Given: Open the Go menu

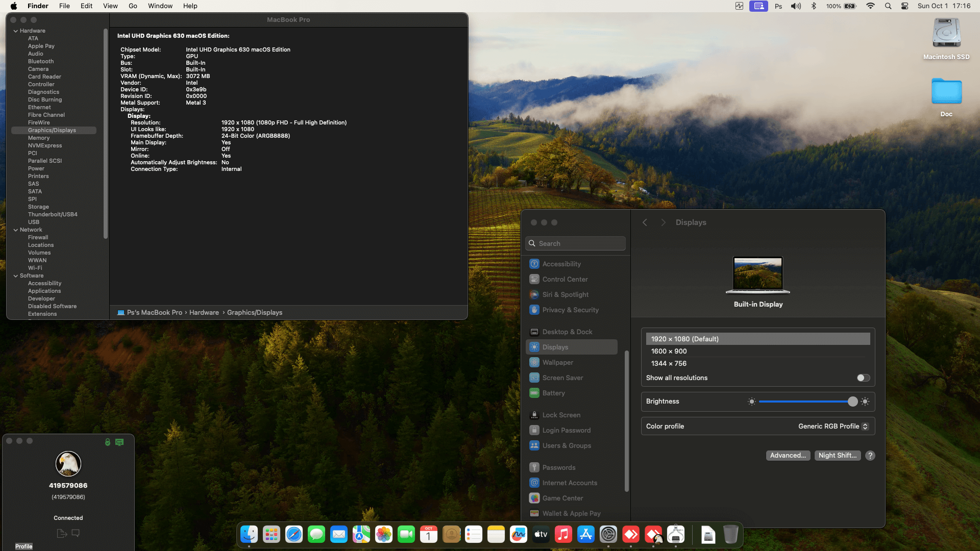Looking at the screenshot, I should [133, 6].
